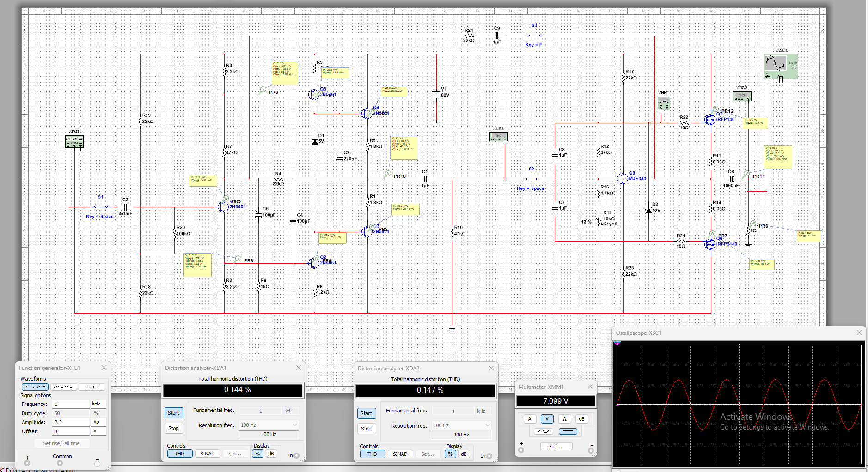The width and height of the screenshot is (868, 472).
Task: Click the XDA2 distortion analyzer symbol on schematic
Action: point(742,96)
